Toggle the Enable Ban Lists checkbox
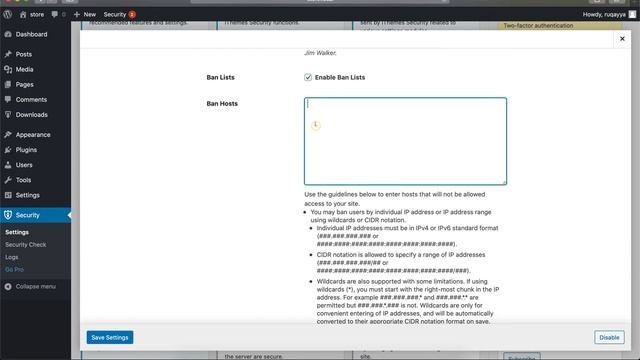640x360 pixels. tap(308, 77)
